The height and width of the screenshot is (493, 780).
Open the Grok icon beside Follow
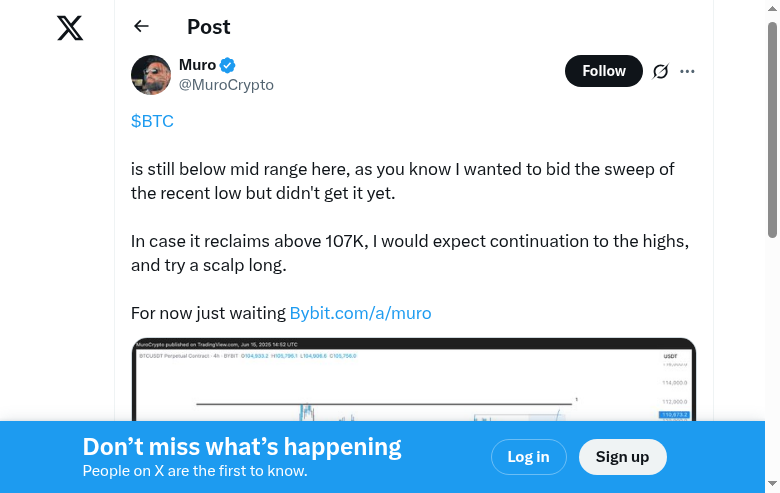point(660,71)
